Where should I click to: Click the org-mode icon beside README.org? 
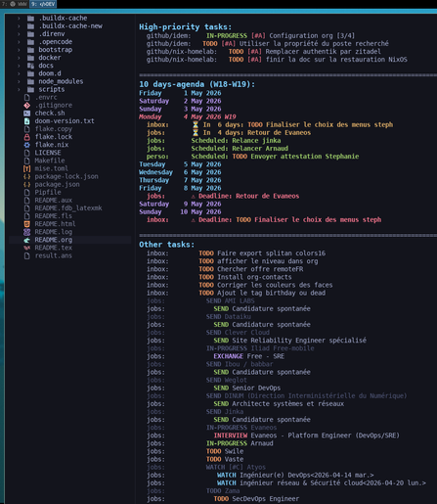pos(27,240)
